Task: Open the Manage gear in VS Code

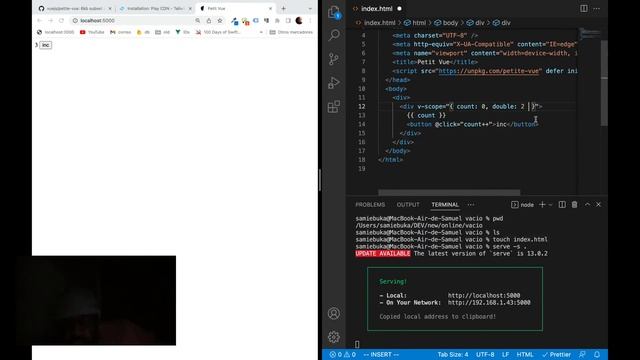Action: tap(334, 337)
